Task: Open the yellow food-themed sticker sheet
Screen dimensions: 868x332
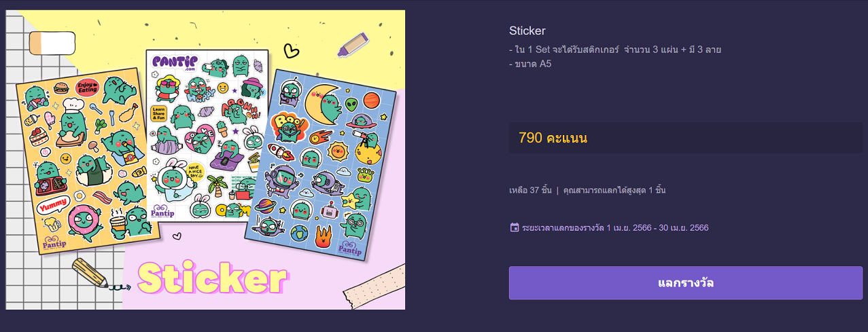Action: tap(88, 161)
